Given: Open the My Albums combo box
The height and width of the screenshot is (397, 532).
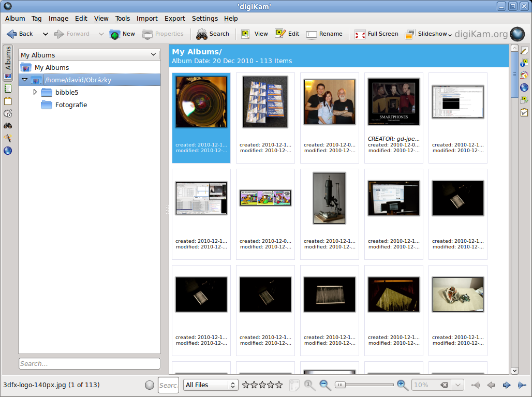Looking at the screenshot, I should (89, 55).
